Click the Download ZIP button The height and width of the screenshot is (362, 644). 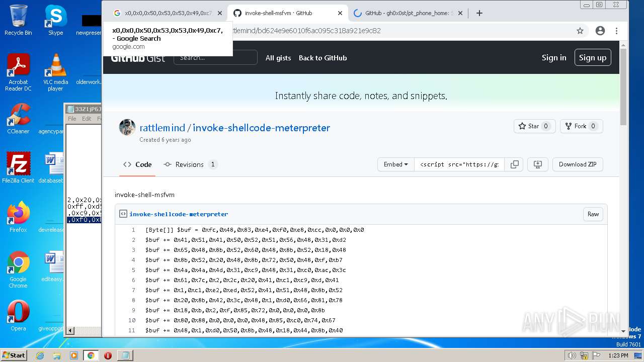[x=578, y=164]
